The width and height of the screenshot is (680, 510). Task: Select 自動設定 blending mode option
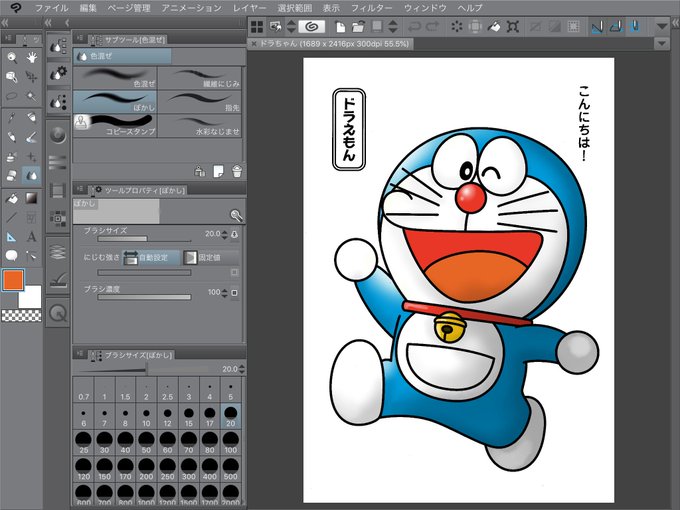pyautogui.click(x=151, y=258)
